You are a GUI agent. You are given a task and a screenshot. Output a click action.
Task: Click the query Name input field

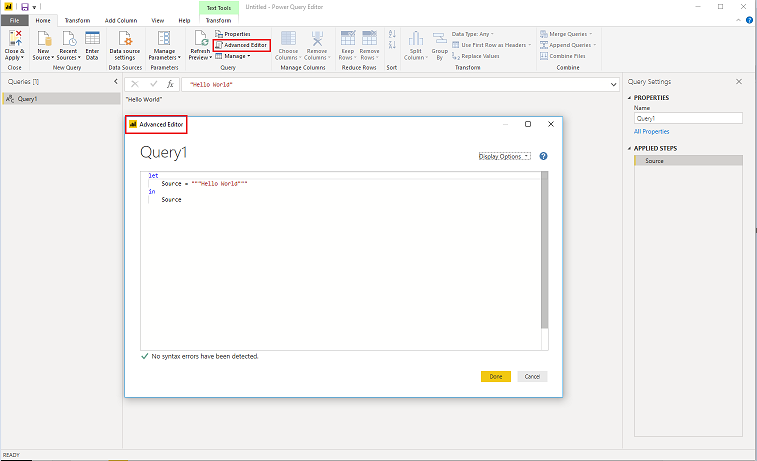click(687, 118)
